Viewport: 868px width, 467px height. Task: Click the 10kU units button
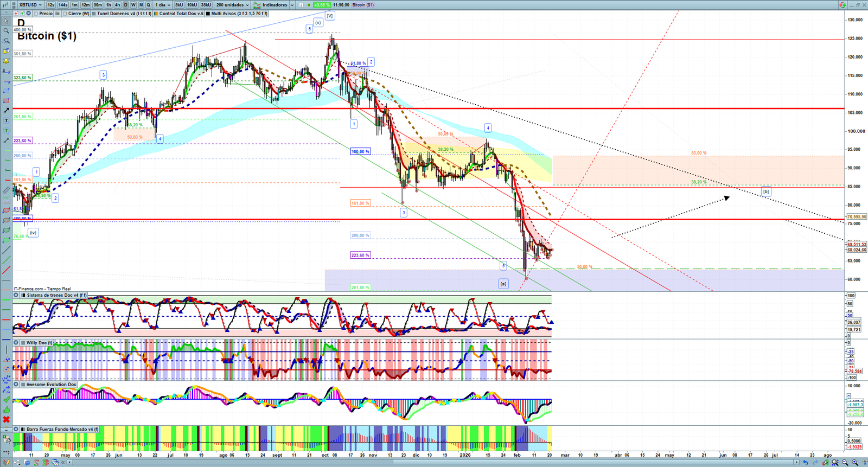192,5
